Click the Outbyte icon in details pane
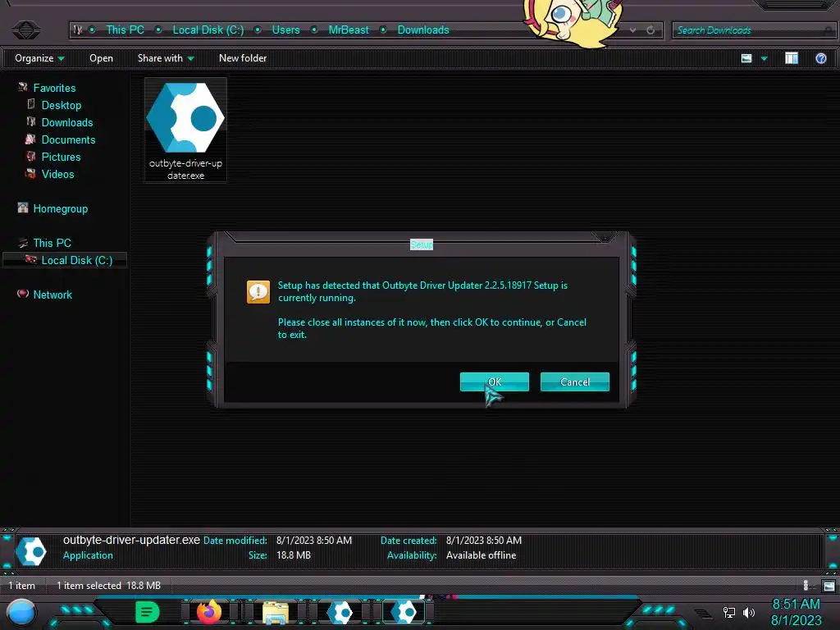Image resolution: width=840 pixels, height=630 pixels. 31,551
